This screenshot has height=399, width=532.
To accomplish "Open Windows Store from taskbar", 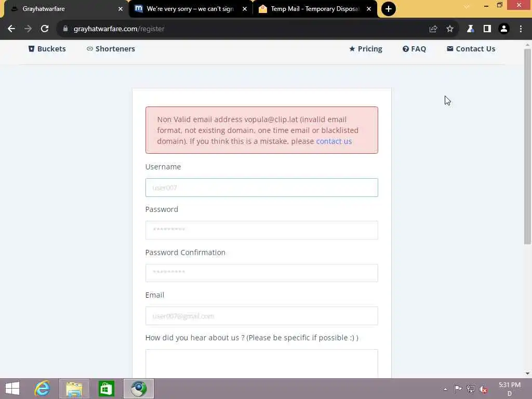I will point(106,389).
